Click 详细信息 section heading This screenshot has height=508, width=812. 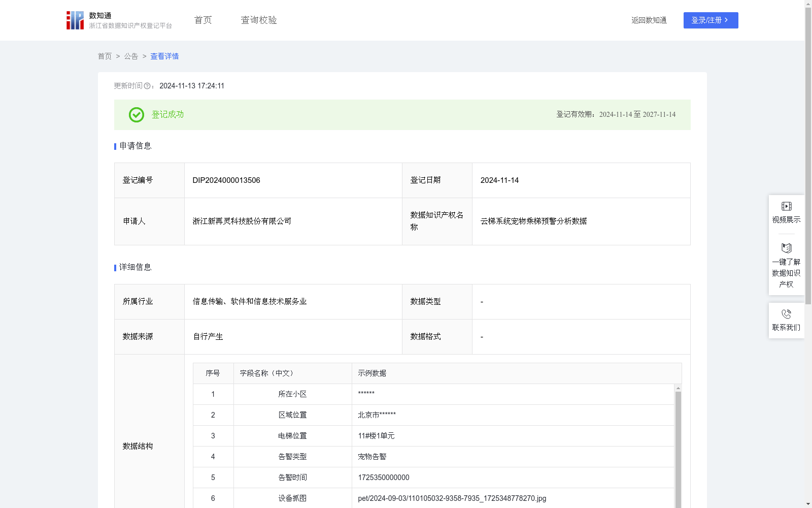click(x=136, y=267)
